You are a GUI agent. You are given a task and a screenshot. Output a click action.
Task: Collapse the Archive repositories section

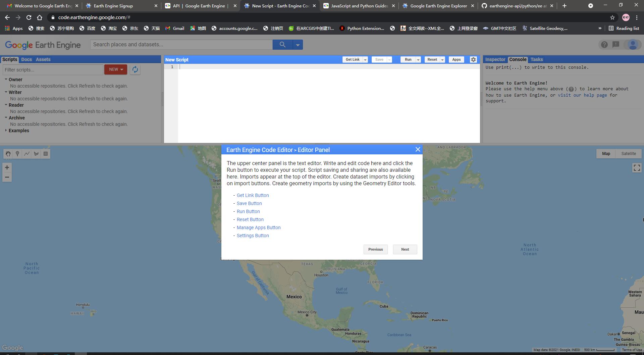tap(6, 118)
